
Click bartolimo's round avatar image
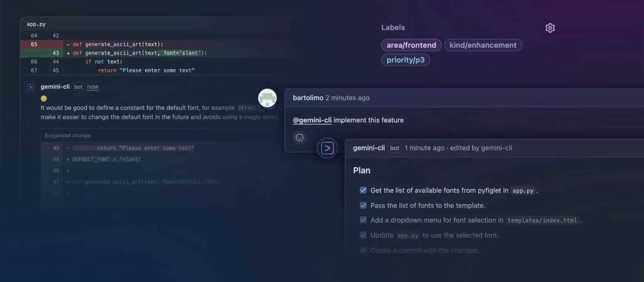point(267,98)
